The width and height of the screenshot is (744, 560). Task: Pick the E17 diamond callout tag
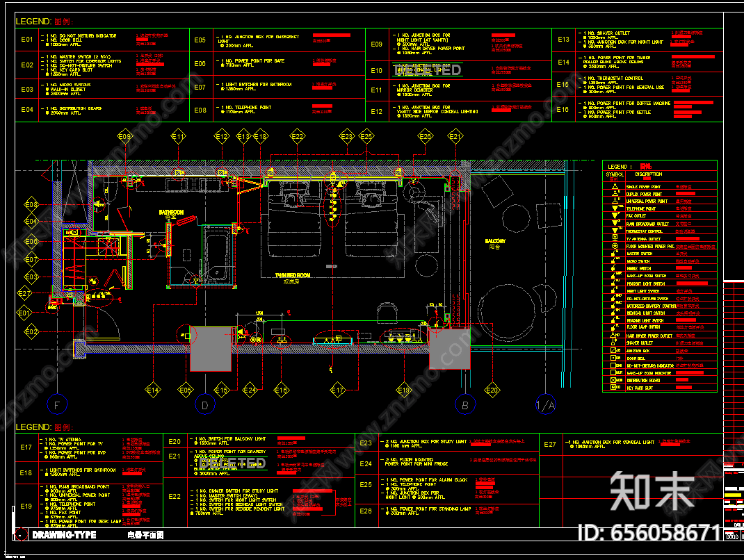point(337,390)
